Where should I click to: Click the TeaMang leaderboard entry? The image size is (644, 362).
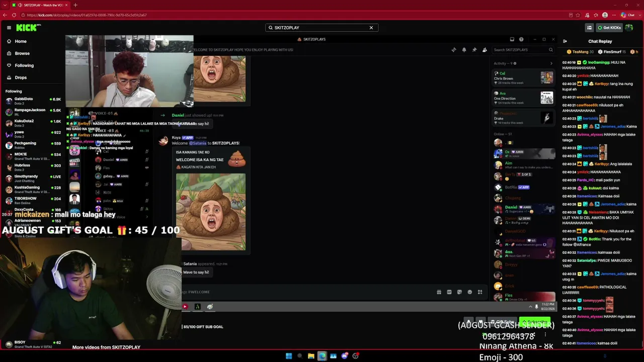580,52
